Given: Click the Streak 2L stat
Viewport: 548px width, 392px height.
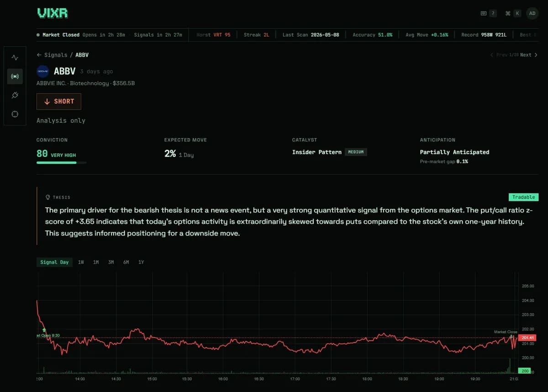Looking at the screenshot, I should 256,35.
